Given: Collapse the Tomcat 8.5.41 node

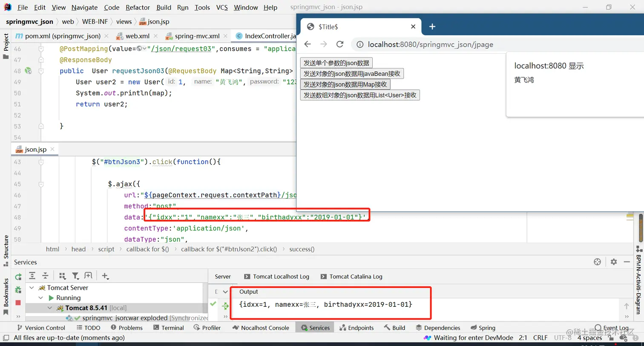Looking at the screenshot, I should click(50, 308).
